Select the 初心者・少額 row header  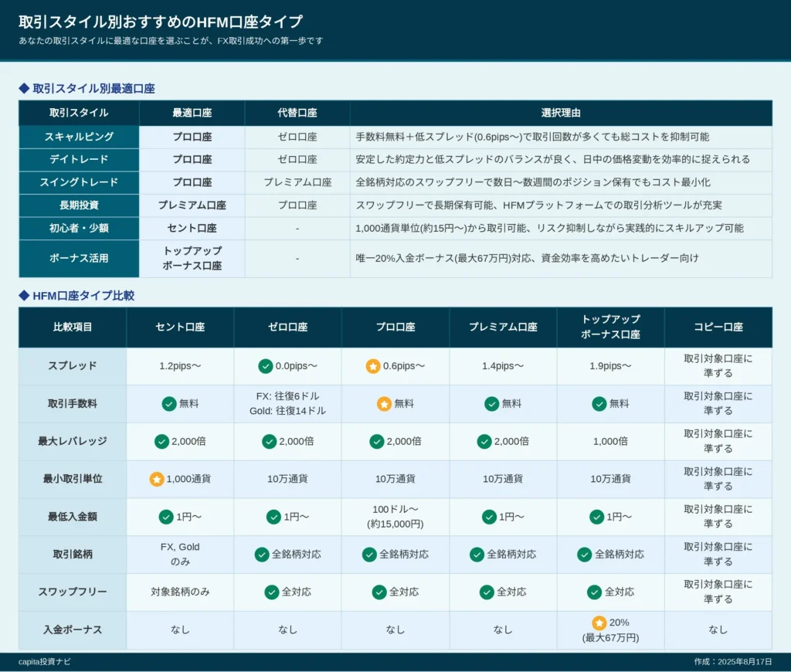[x=79, y=228]
